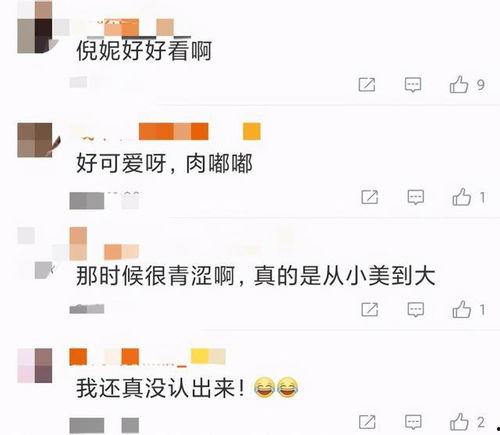
Task: Reply to the '好可爱呀，肉嘟嘟' comment
Action: click(x=416, y=197)
